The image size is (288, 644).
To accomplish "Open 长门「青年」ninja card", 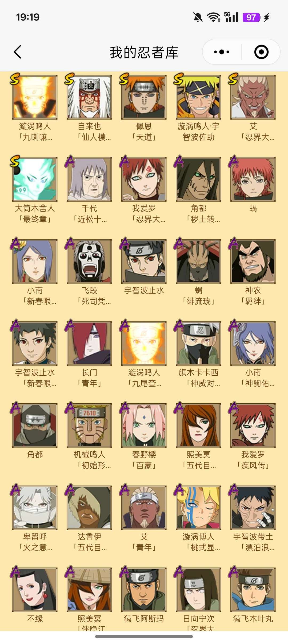I will (x=89, y=344).
